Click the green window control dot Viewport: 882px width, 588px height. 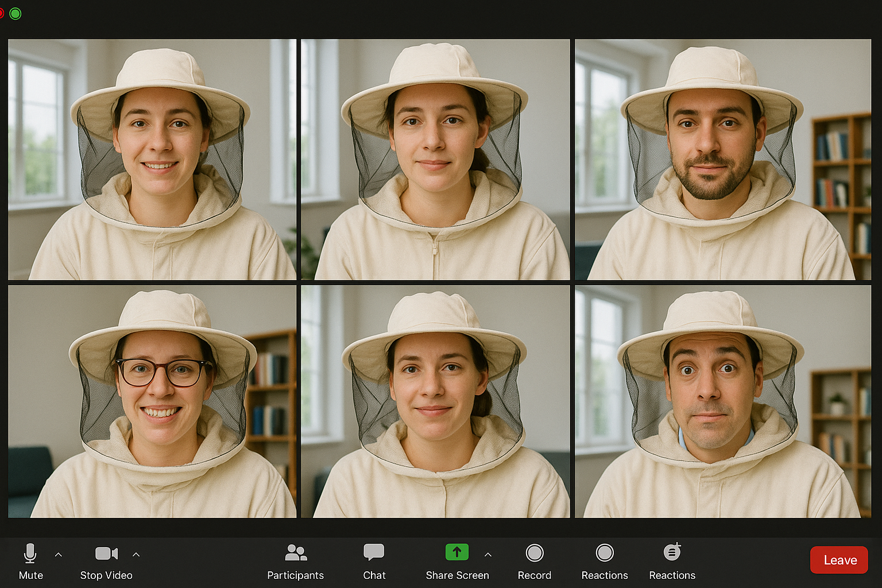click(x=16, y=14)
